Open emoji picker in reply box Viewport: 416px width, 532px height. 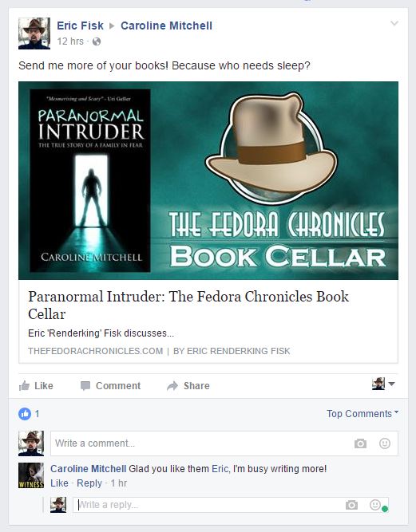click(375, 505)
